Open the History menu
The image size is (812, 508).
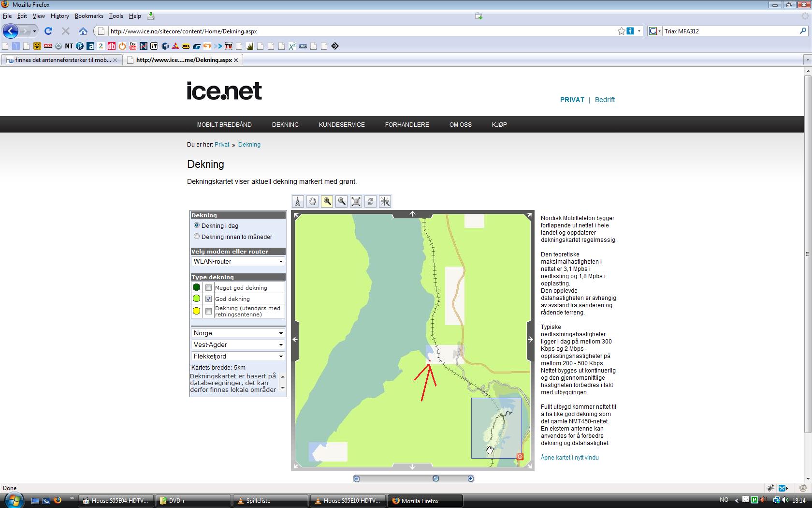click(x=60, y=16)
